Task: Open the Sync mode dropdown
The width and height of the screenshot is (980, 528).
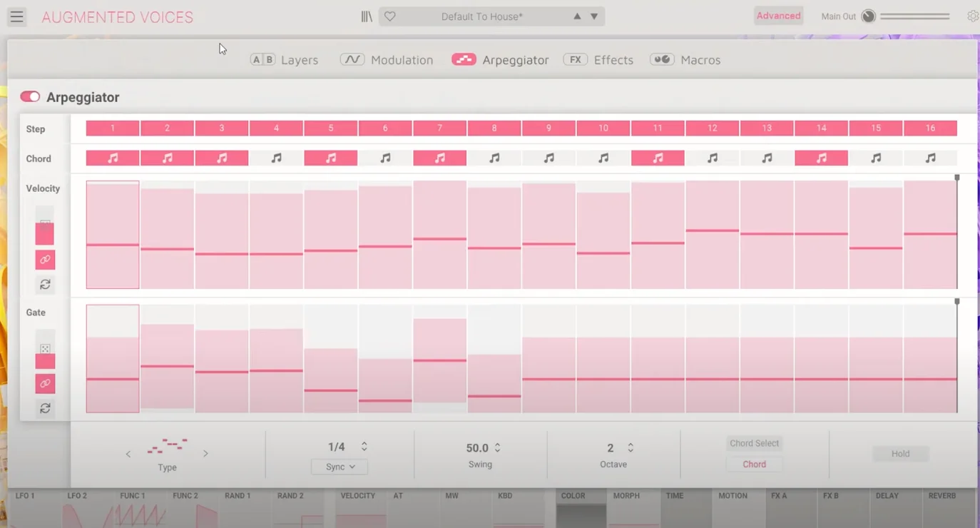Action: pyautogui.click(x=340, y=467)
